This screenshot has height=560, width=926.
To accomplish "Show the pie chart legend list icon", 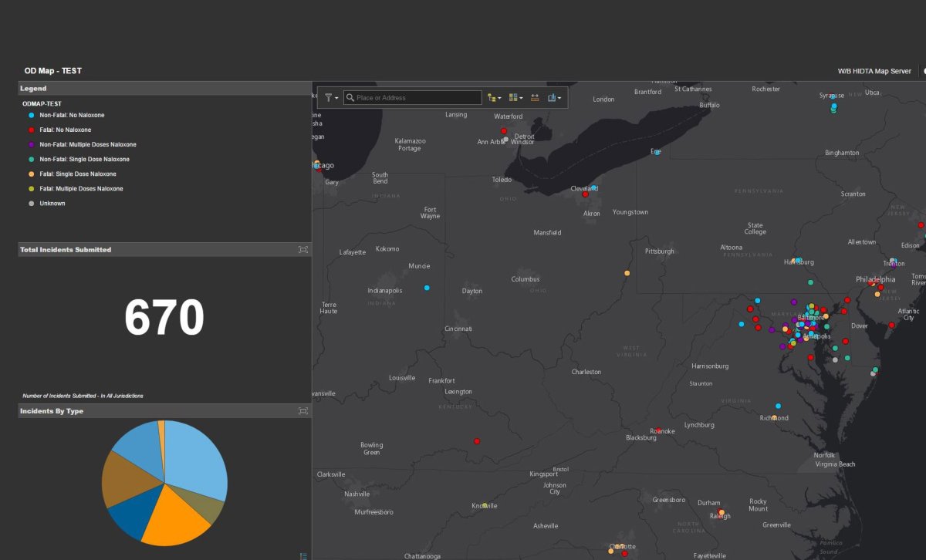I will tap(303, 555).
